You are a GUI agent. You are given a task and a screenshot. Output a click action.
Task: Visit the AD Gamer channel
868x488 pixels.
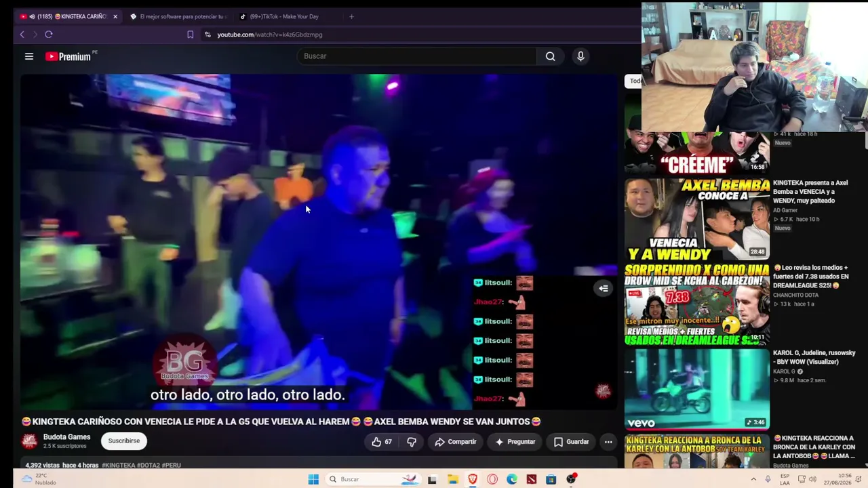[785, 210]
